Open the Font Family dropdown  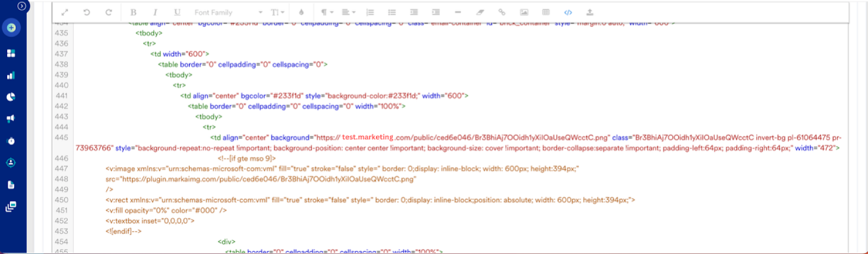coord(228,12)
